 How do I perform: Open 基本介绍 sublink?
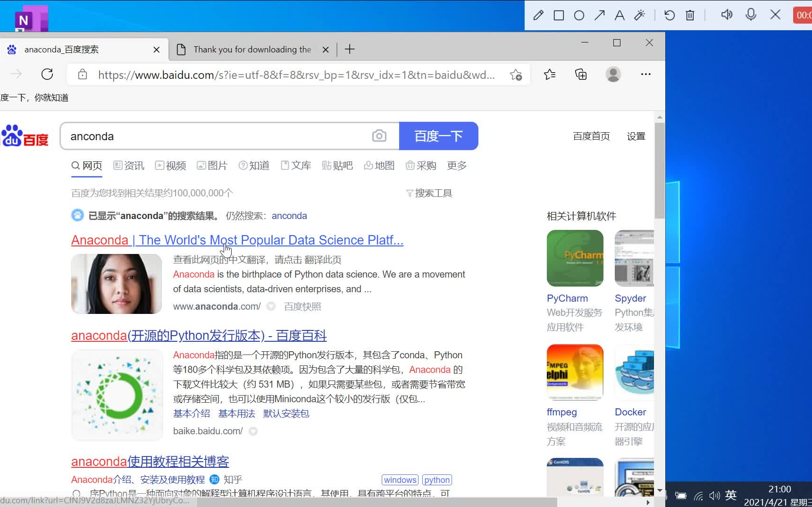(192, 414)
